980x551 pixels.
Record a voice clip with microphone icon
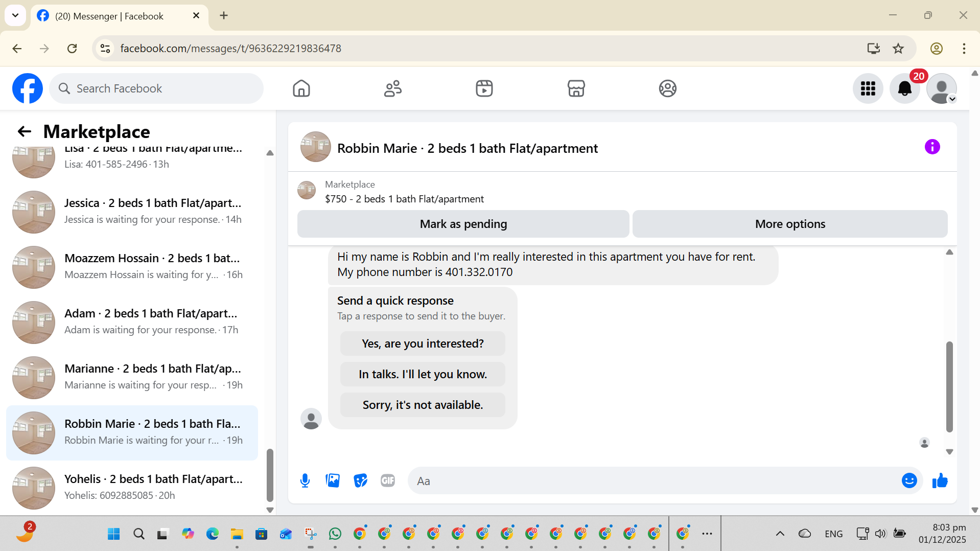point(305,480)
